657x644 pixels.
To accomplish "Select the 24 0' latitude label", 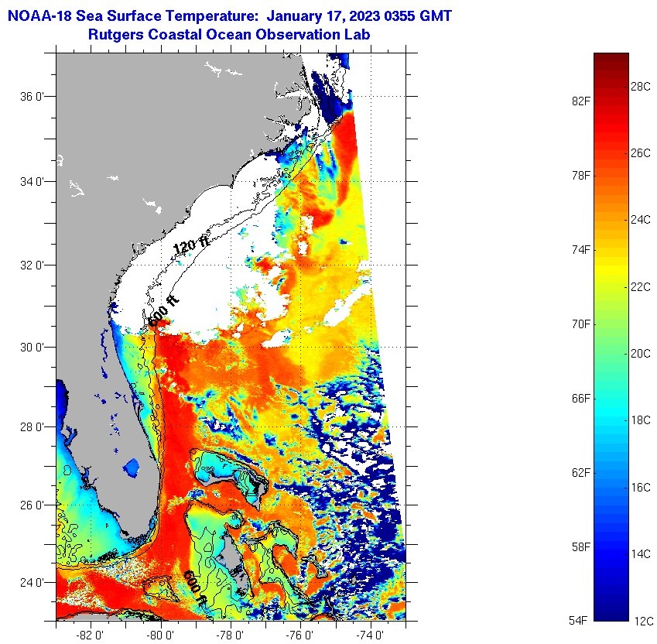I will coord(32,582).
